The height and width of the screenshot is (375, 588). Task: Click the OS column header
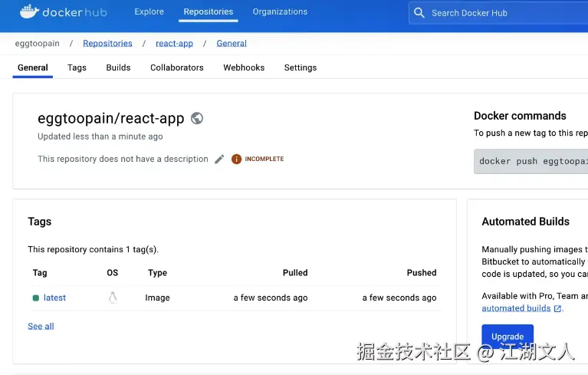pos(113,273)
